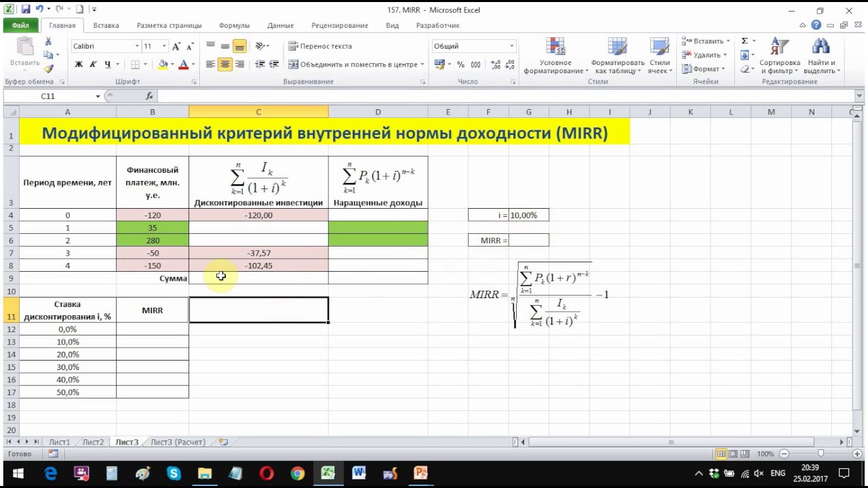
Task: Open the font size 11 dropdown
Action: pos(164,46)
